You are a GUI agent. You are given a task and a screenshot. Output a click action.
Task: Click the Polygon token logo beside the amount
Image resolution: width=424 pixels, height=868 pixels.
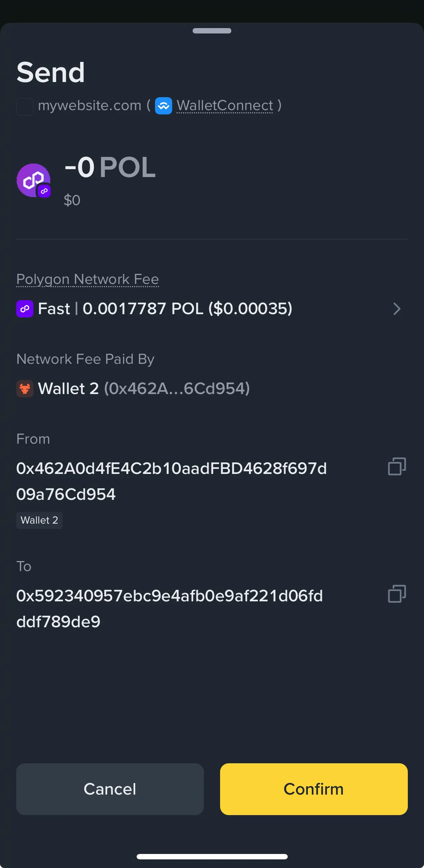[33, 180]
